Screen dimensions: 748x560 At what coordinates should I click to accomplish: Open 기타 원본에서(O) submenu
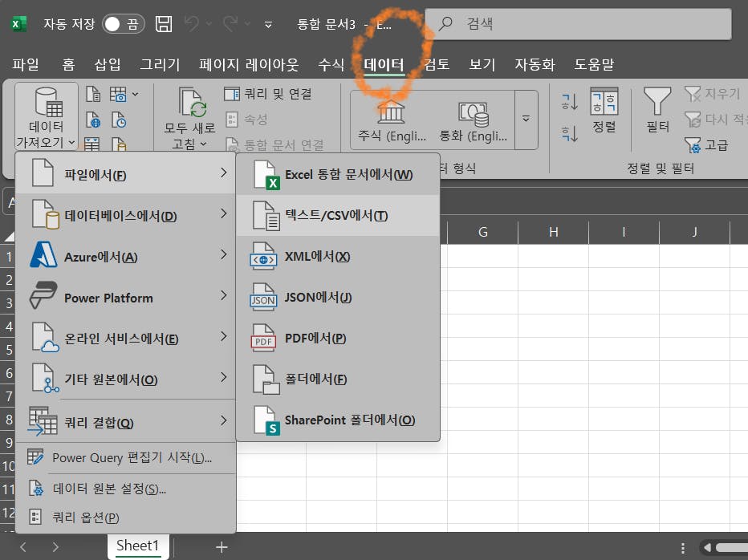pyautogui.click(x=126, y=379)
